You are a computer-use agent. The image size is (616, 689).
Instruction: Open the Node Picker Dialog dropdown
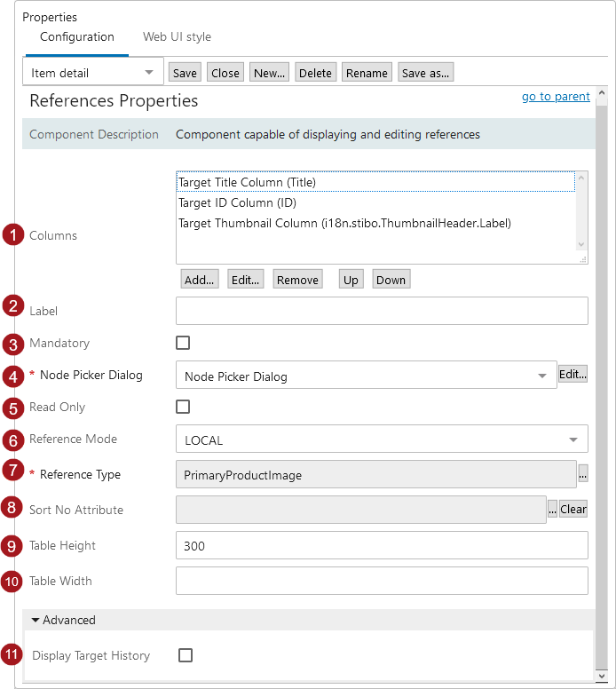tap(366, 376)
